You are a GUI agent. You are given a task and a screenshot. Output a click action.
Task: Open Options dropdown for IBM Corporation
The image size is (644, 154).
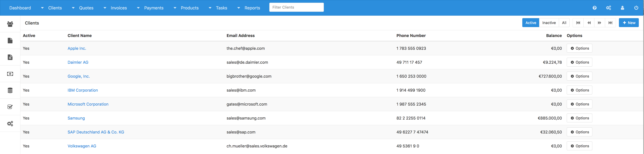coord(579,90)
